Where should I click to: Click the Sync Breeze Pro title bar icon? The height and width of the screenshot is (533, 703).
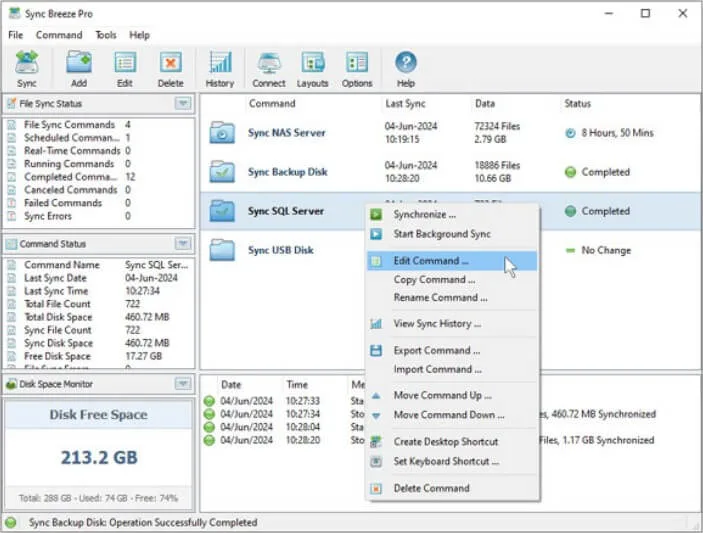[x=15, y=13]
